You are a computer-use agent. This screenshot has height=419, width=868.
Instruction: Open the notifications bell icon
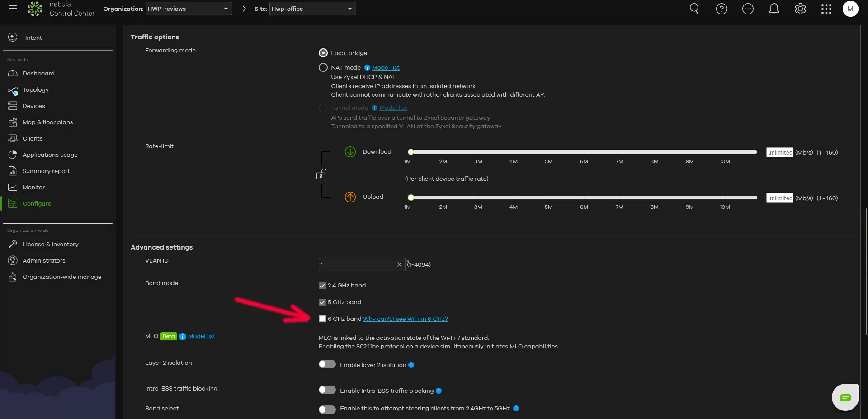click(x=774, y=9)
